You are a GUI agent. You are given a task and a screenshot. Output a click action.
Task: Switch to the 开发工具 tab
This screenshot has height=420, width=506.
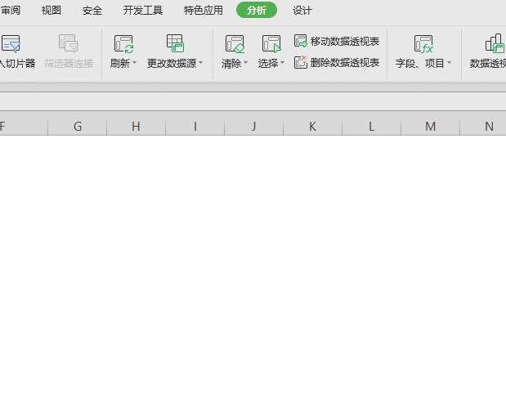(142, 11)
